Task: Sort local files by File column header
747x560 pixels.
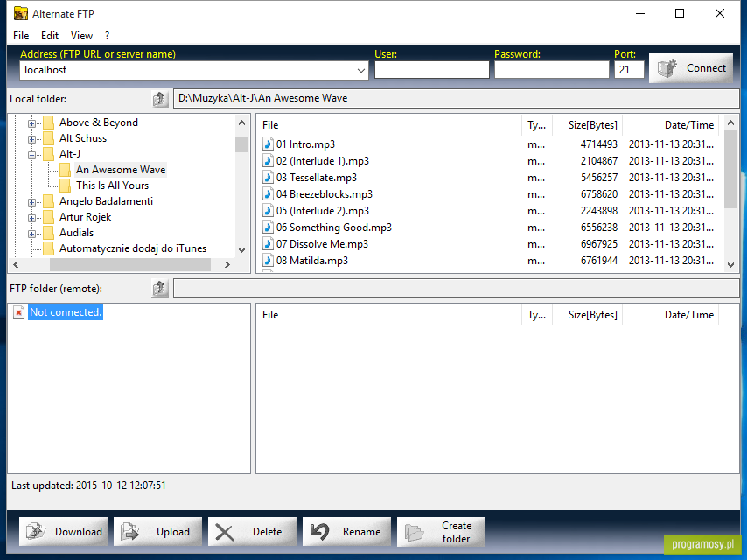Action: 388,125
